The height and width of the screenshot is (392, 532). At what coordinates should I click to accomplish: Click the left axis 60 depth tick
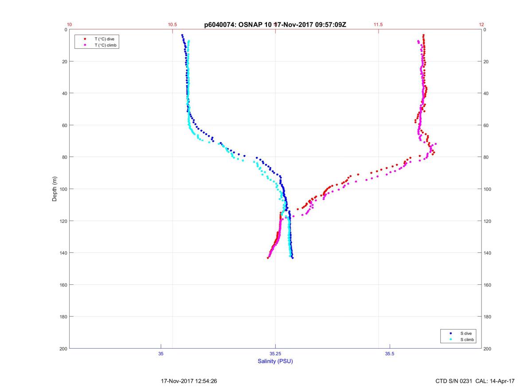tap(64, 125)
